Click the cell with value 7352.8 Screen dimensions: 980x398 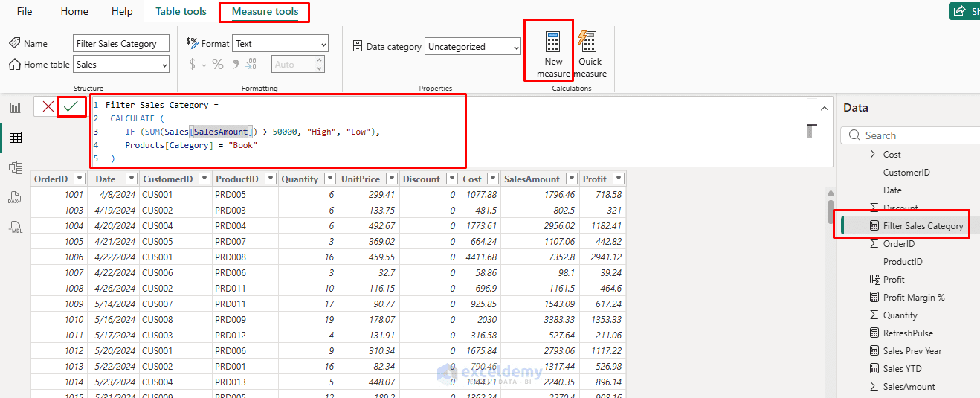tap(540, 257)
